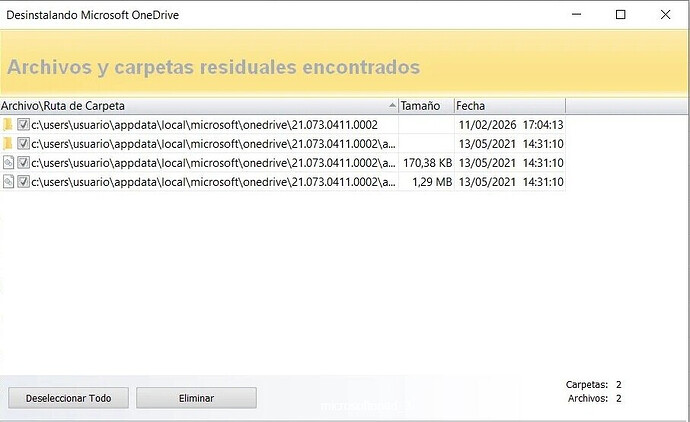Viewport: 690px width, 422px height.
Task: Sort by Archivo\Ruta de Carpeta column header
Action: click(x=199, y=106)
